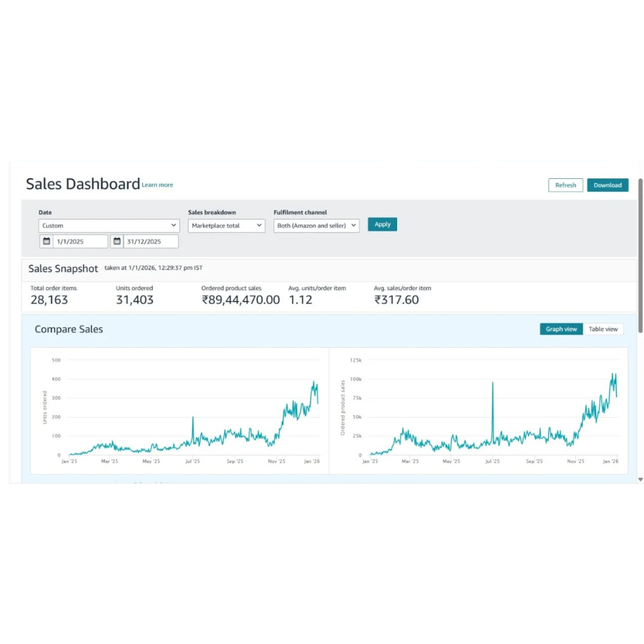Open the Fulfilment channel dropdown
The width and height of the screenshot is (644, 644).
pyautogui.click(x=316, y=225)
